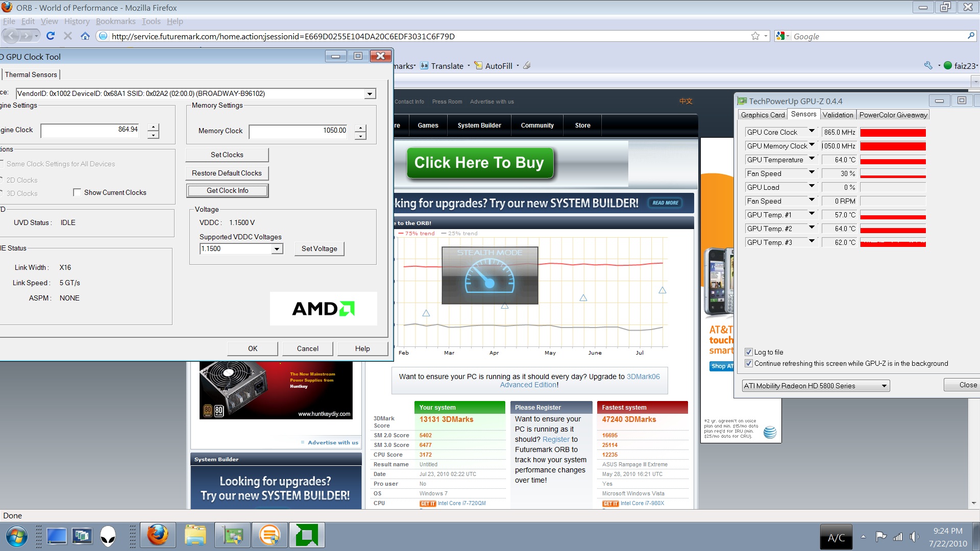Image resolution: width=980 pixels, height=551 pixels.
Task: Open Firefox History menu
Action: click(77, 21)
